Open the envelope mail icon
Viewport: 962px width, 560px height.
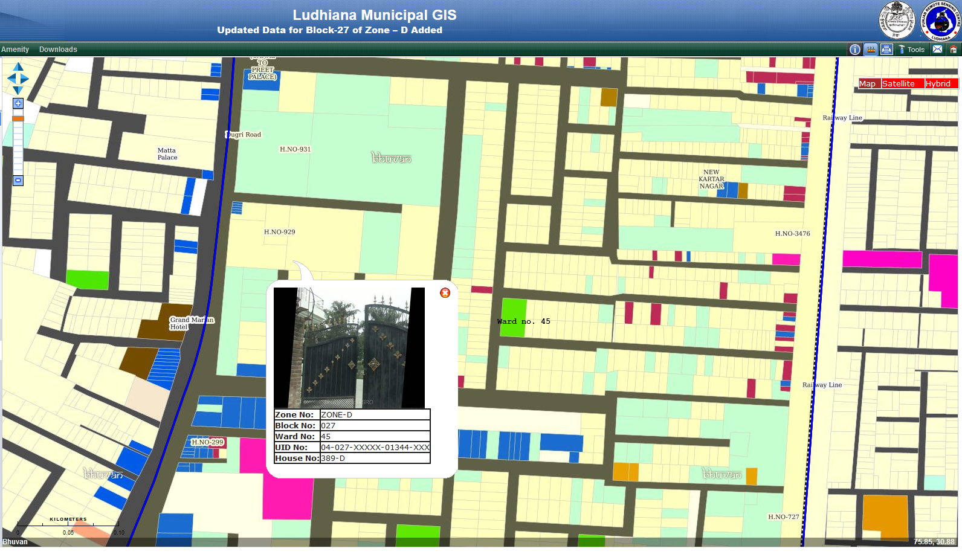[x=937, y=50]
